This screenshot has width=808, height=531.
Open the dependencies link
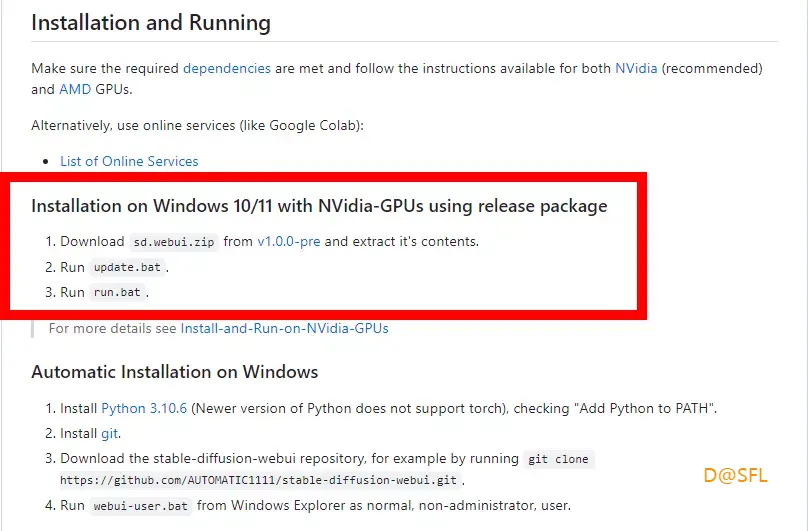tap(227, 69)
